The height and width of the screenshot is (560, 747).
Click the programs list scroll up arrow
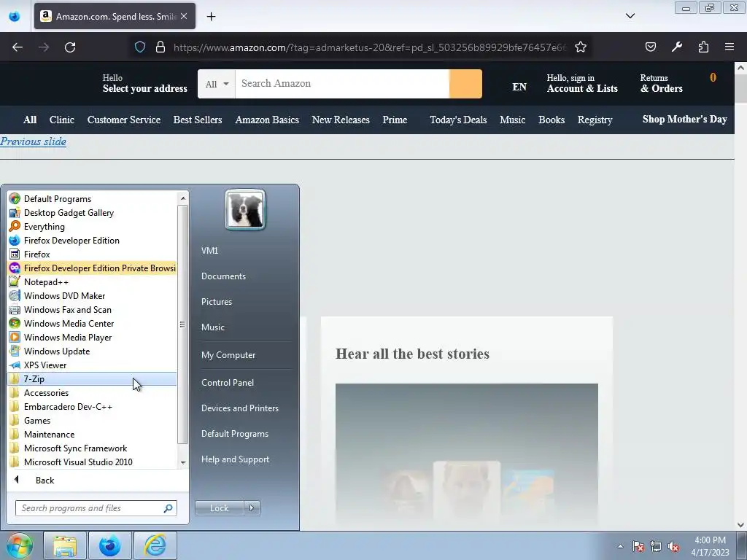pos(183,198)
